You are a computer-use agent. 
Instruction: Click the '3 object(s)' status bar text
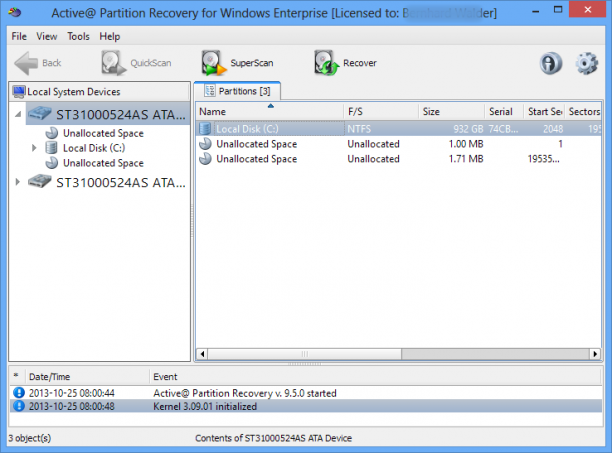point(30,438)
